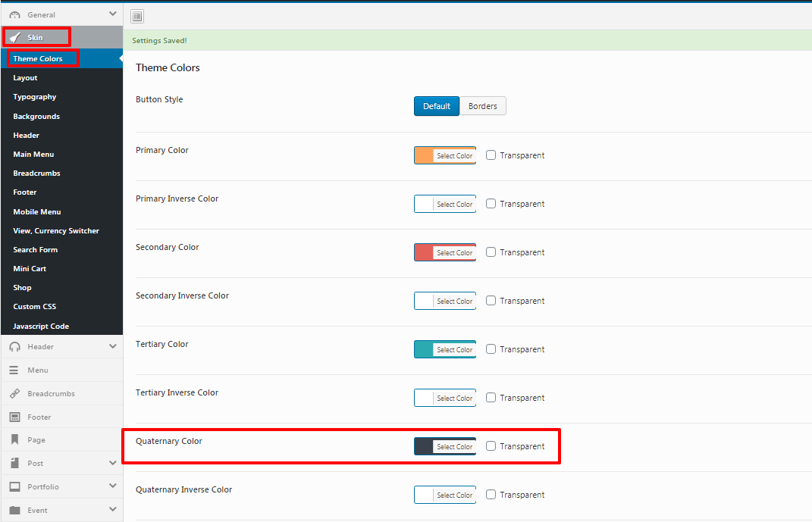Expand the Portfolio section chevron
Screen dimensions: 812x522
tap(113, 486)
